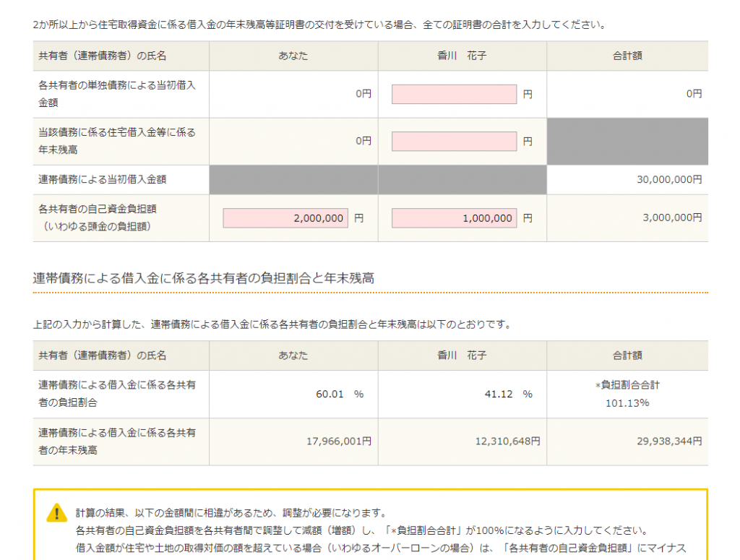Click the 2,000,000 self-funding input field
740x560 pixels.
[286, 217]
